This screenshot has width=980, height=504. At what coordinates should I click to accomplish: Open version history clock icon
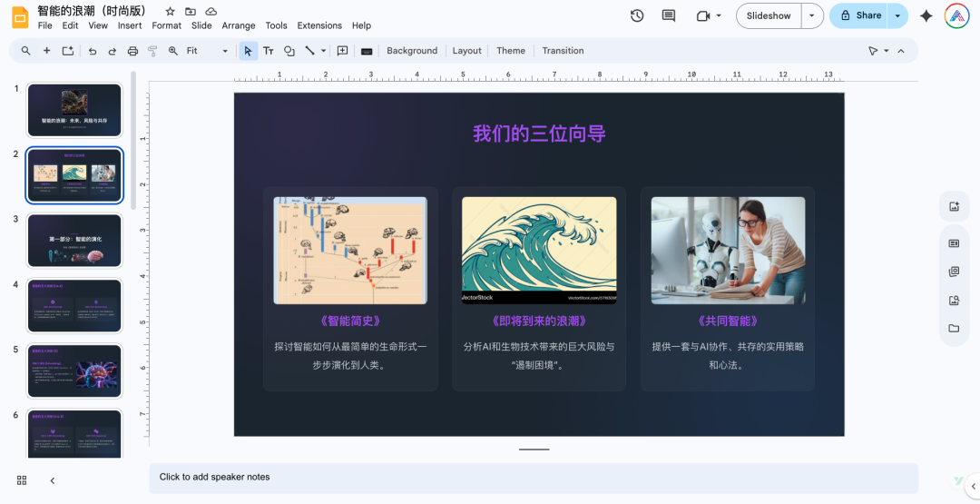[x=637, y=15]
